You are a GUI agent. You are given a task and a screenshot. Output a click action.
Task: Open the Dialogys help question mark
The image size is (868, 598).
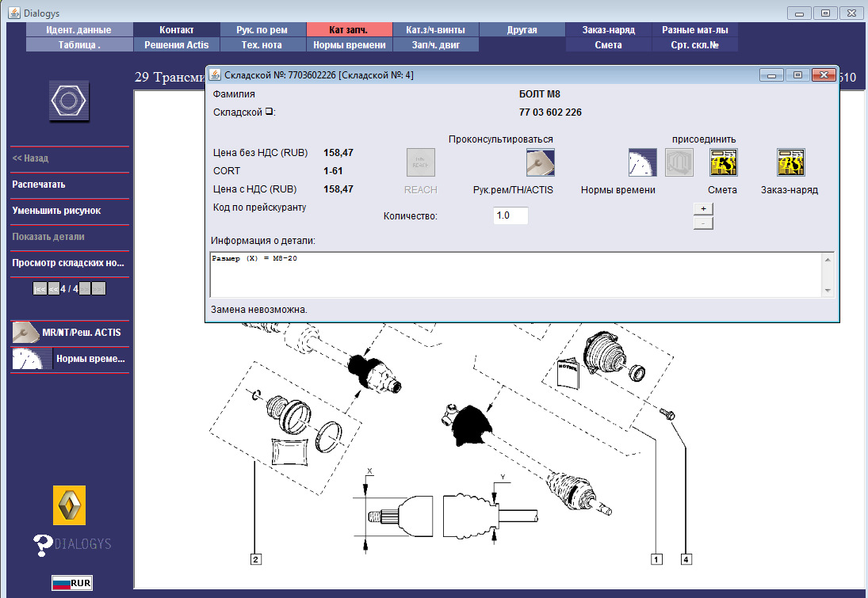click(x=44, y=544)
